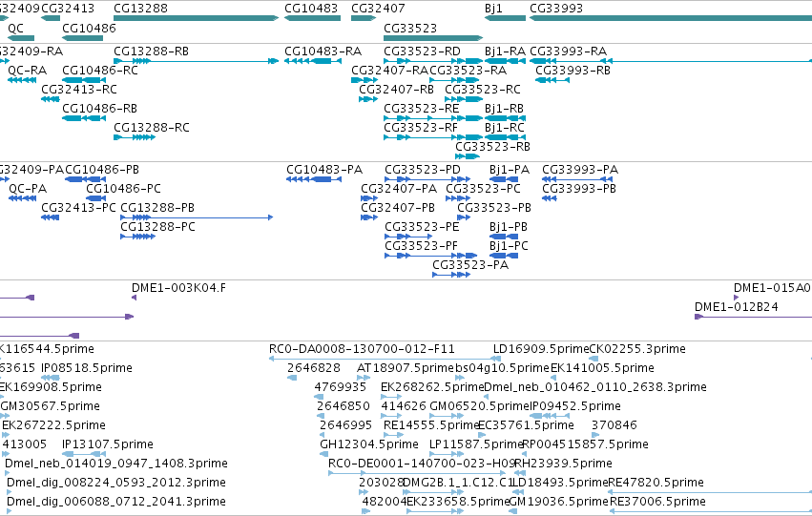This screenshot has width=812, height=516.
Task: Select the CG33523-RE transcript label
Action: coord(422,108)
